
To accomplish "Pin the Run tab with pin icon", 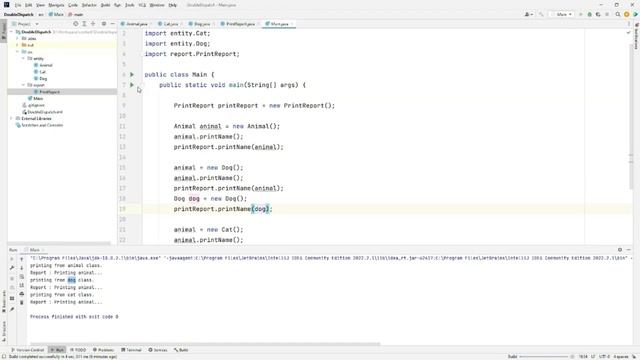I will (x=12, y=309).
